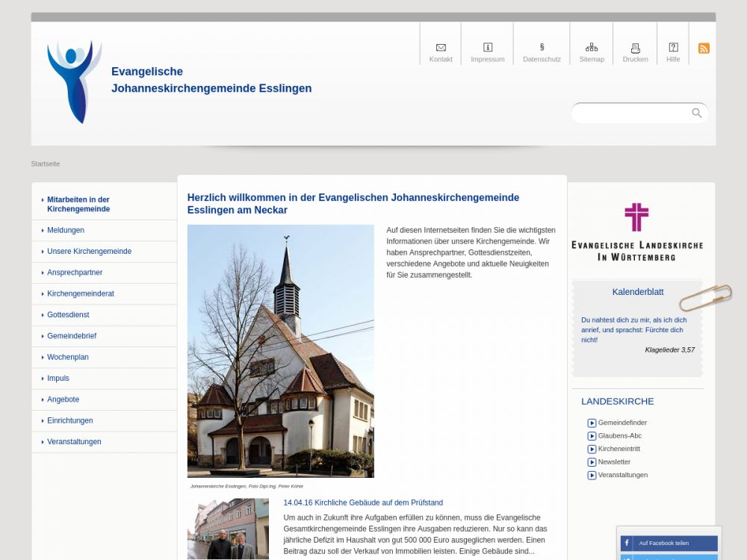The width and height of the screenshot is (747, 560).
Task: Subscribe via the orange RSS feed icon
Action: coord(704,49)
